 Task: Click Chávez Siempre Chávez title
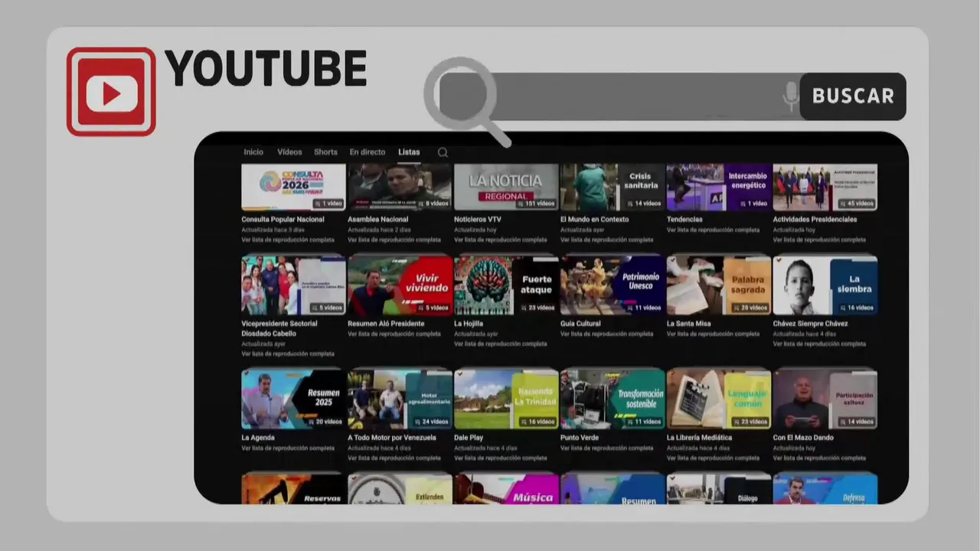click(810, 324)
